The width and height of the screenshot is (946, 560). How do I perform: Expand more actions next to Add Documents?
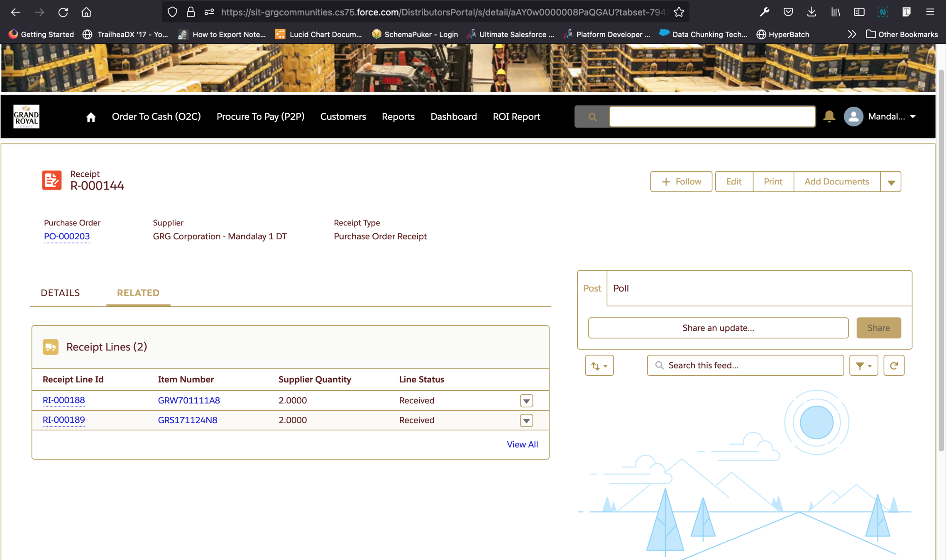point(891,182)
